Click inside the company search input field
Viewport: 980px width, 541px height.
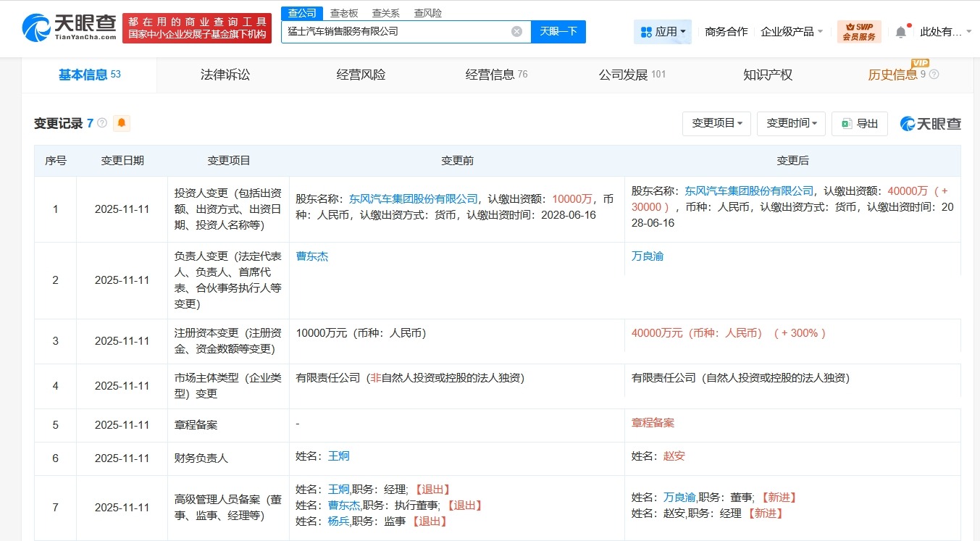click(398, 31)
